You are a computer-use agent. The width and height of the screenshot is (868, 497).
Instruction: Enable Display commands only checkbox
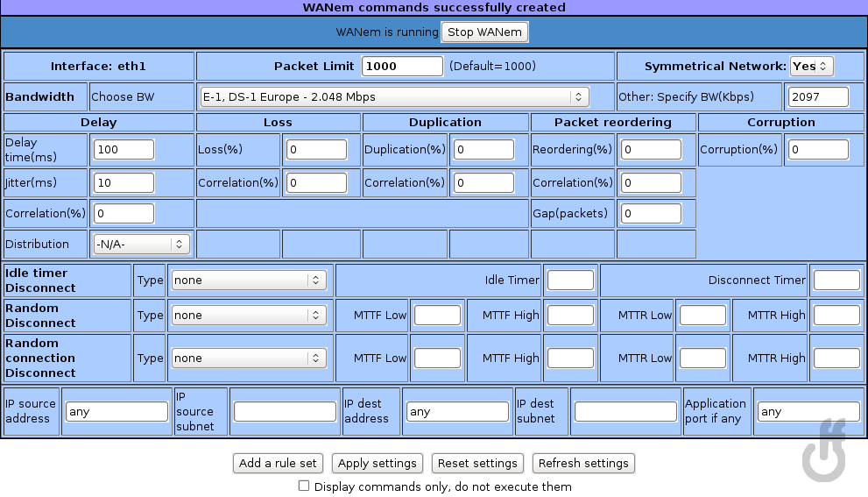303,486
